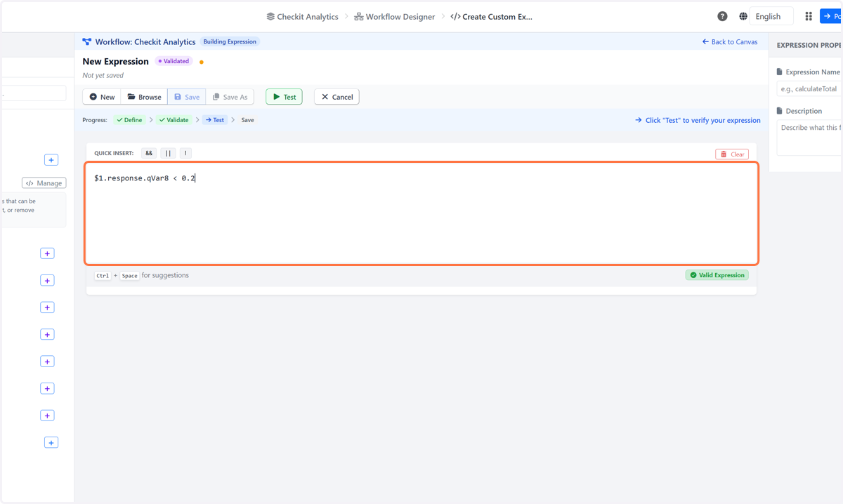Clear the expression with Clear button
The image size is (843, 504).
[732, 154]
